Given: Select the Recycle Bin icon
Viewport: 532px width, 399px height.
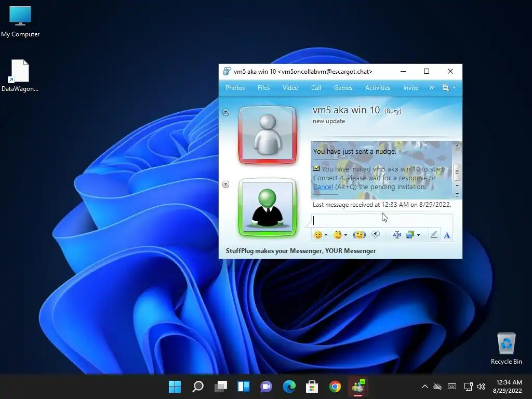Looking at the screenshot, I should [506, 349].
